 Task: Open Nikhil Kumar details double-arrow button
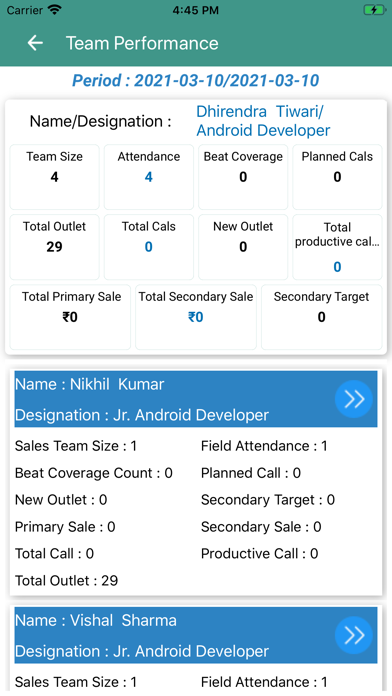[354, 399]
